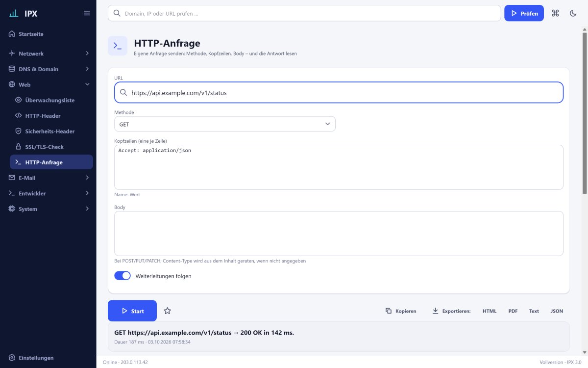
Task: Click status text 'Online · 203.0.113.42'
Action: 125,362
